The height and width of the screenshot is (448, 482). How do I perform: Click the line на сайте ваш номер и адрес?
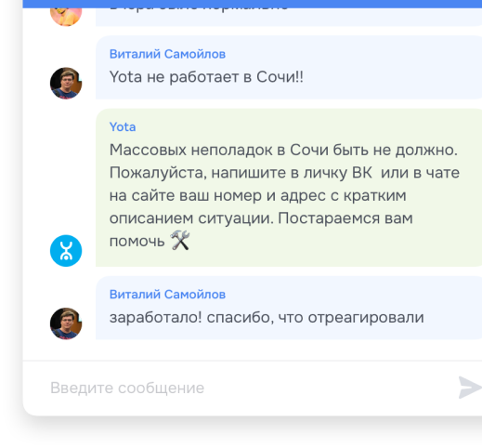tap(257, 195)
